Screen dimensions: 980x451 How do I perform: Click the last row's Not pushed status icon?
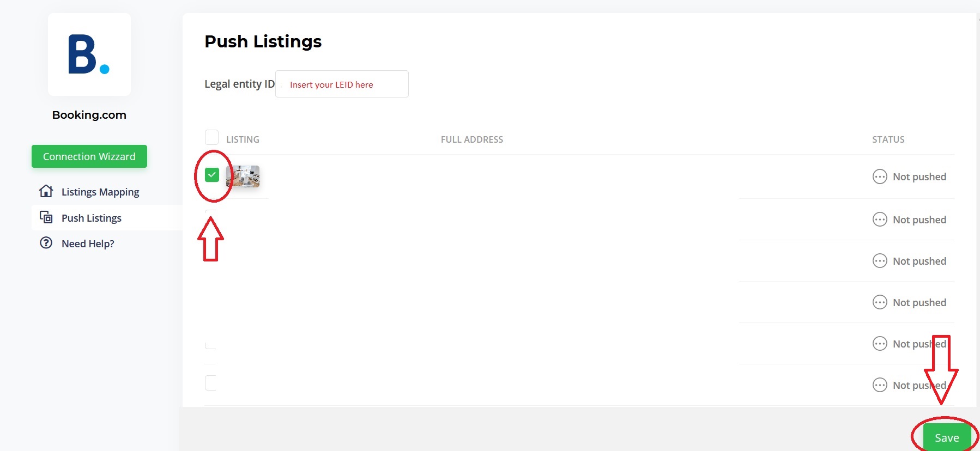tap(880, 385)
